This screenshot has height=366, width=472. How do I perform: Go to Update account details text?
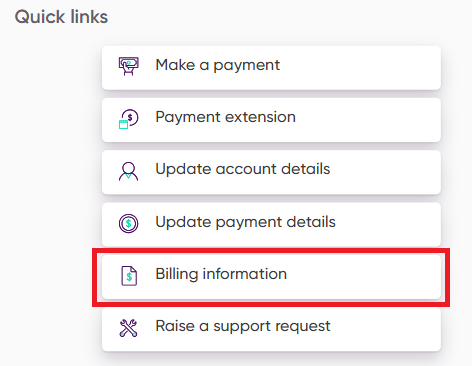[x=243, y=169]
